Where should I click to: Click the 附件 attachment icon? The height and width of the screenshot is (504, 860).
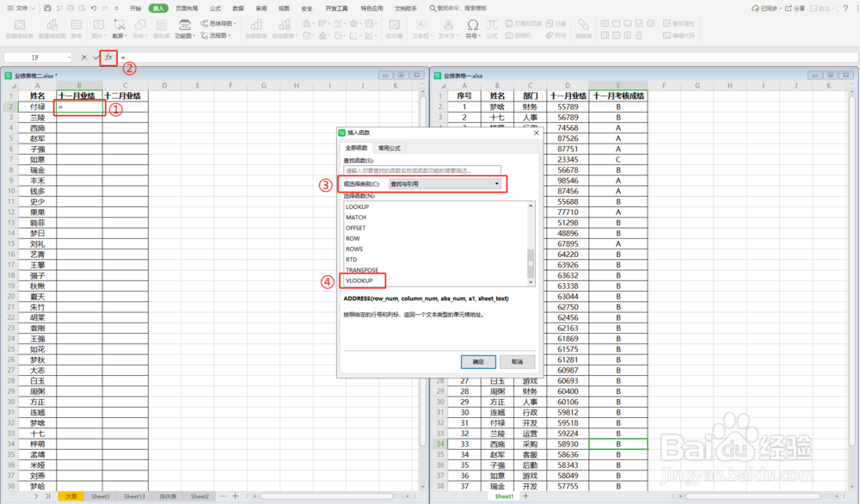tap(556, 35)
